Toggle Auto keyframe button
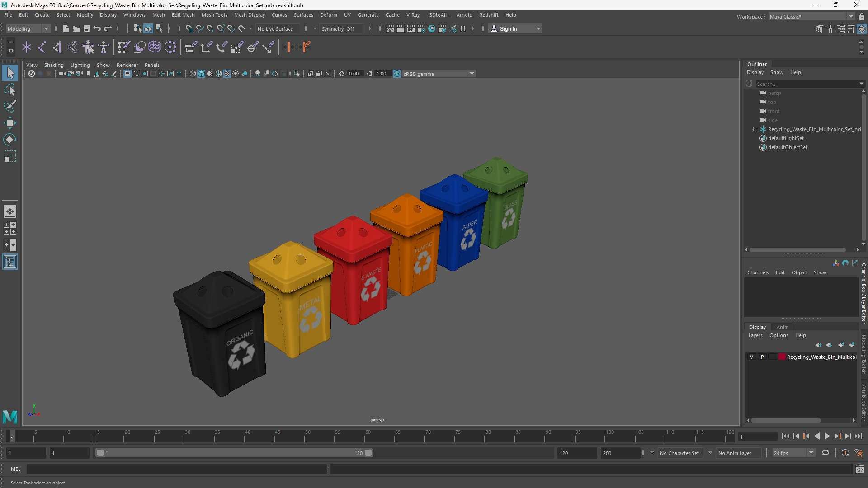 pyautogui.click(x=845, y=453)
